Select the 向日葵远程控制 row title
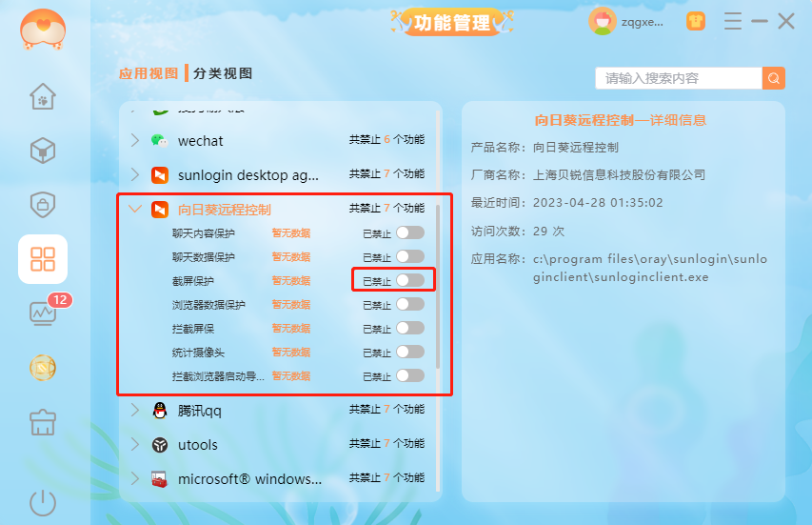This screenshot has height=525, width=812. (225, 210)
